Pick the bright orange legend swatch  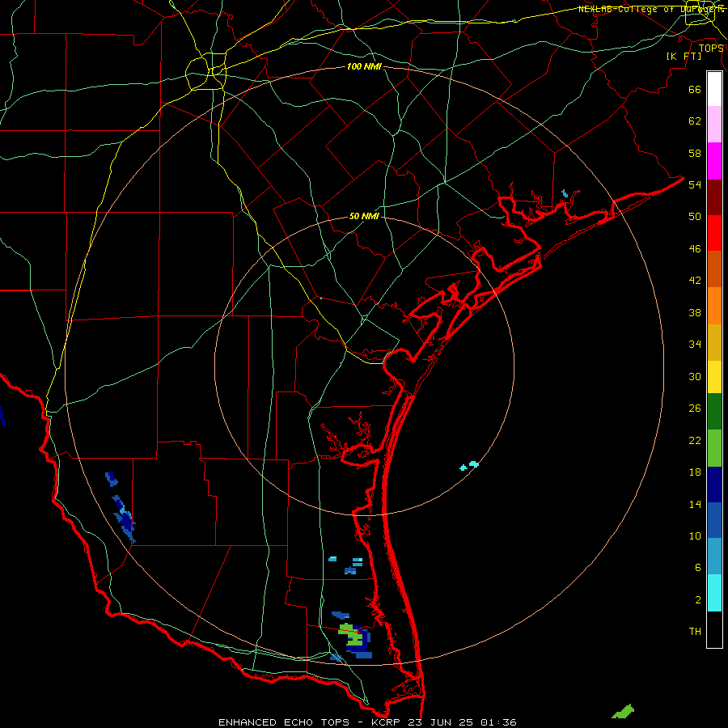pos(714,306)
